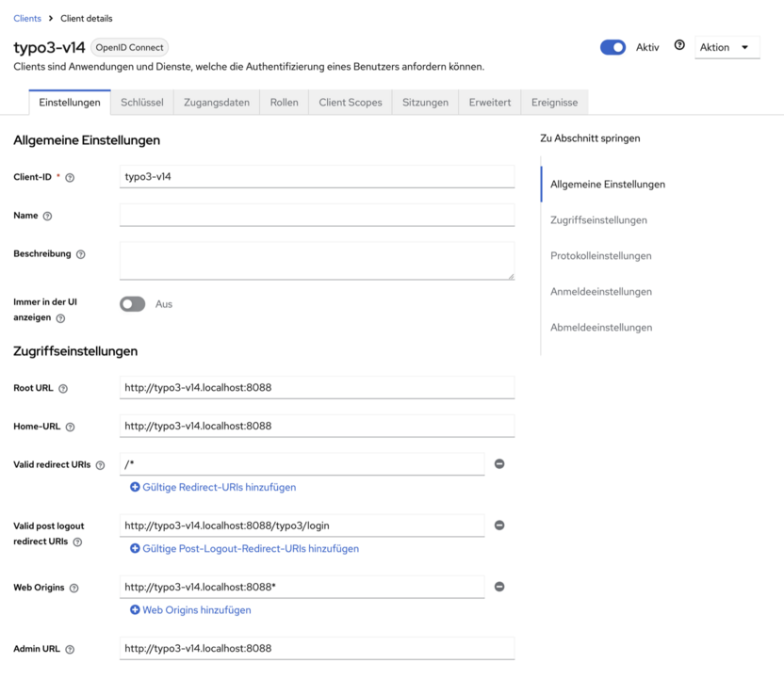Click the Beschreibung textarea resize handle
Viewport: 784px width, 679px height.
(511, 276)
